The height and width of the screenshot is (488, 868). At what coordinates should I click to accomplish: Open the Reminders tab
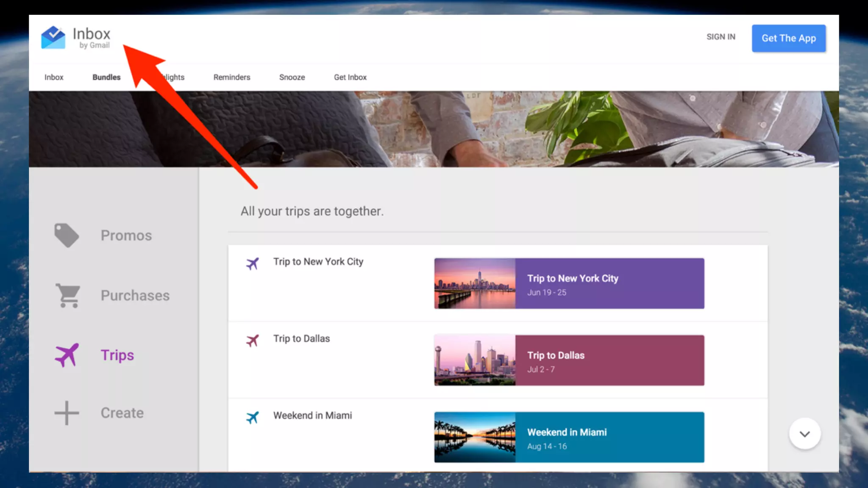coord(232,77)
